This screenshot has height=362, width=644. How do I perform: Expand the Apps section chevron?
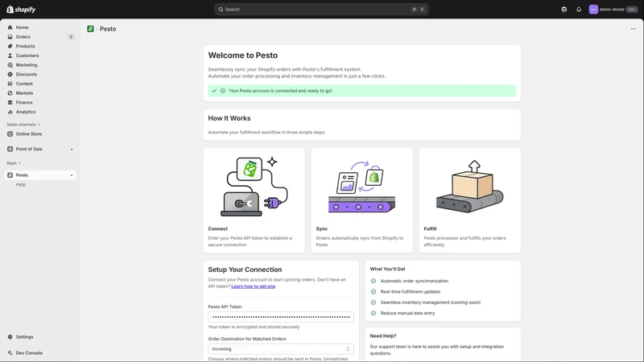(19, 163)
